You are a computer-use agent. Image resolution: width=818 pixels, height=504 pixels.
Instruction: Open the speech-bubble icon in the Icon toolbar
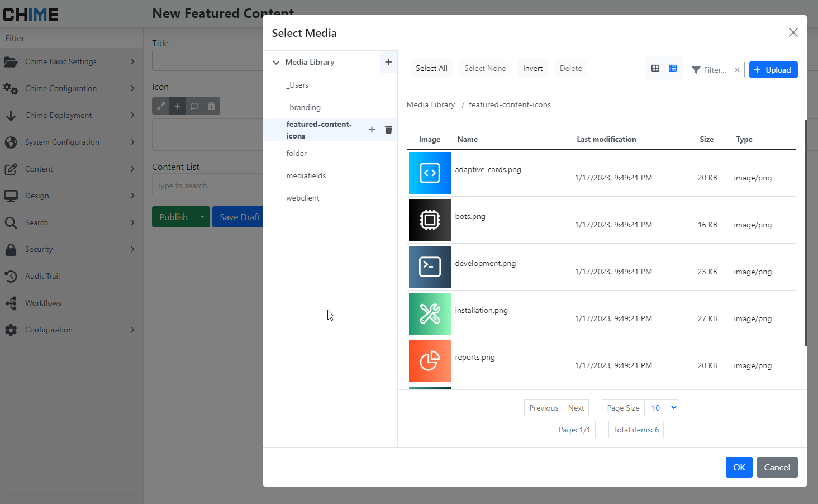point(194,106)
